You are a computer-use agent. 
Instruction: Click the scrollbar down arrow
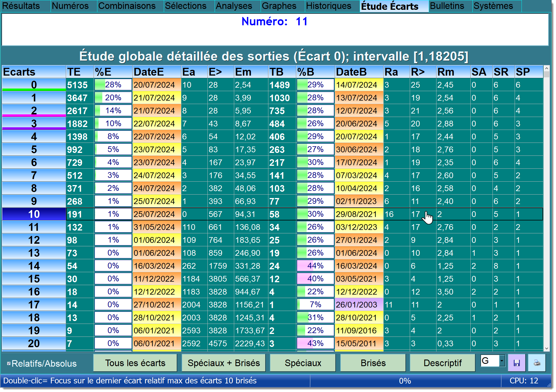click(x=547, y=348)
